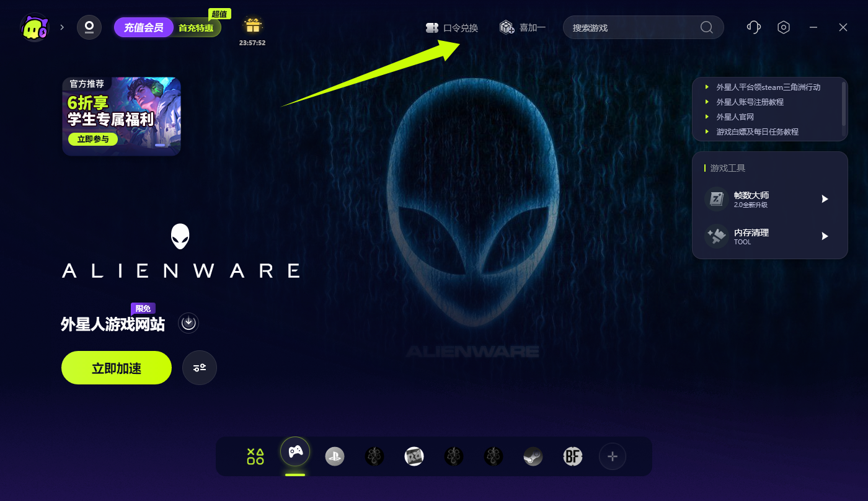Screen dimensions: 868x501
Task: Open acceleration settings sliders button
Action: pos(200,368)
